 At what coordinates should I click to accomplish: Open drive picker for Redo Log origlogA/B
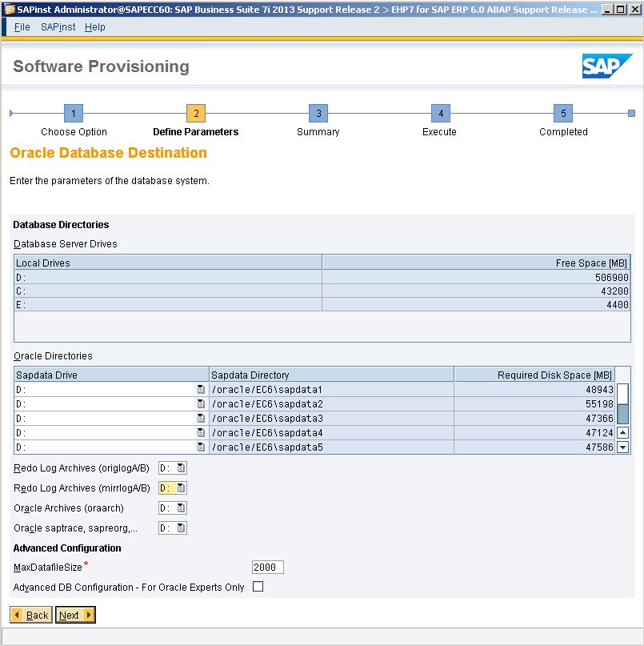pyautogui.click(x=181, y=468)
